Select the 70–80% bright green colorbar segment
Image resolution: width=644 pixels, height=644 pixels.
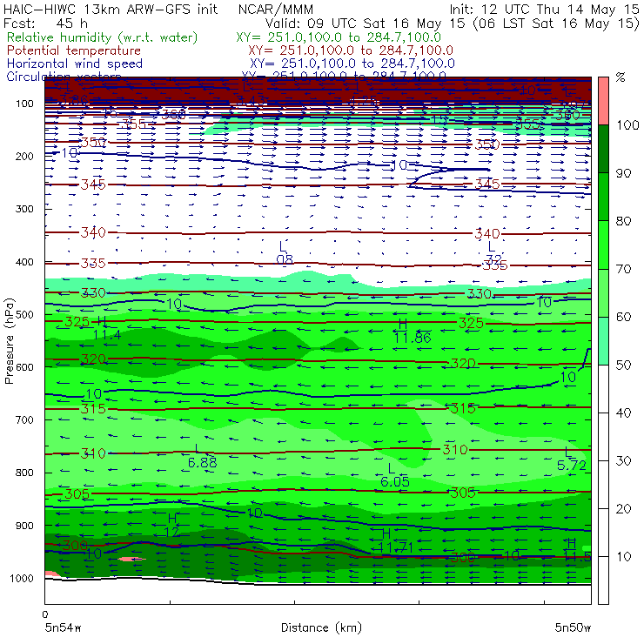[603, 245]
